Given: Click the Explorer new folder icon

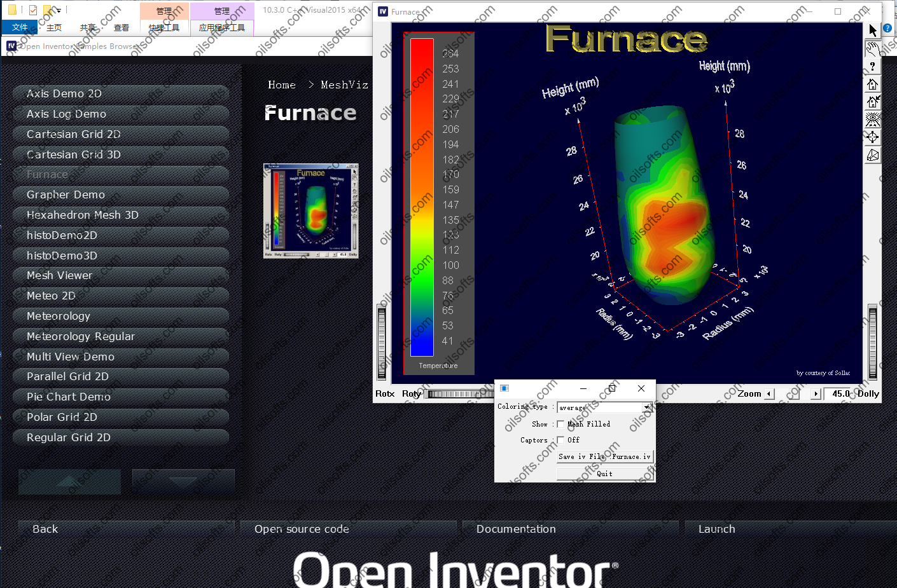Looking at the screenshot, I should tap(48, 10).
